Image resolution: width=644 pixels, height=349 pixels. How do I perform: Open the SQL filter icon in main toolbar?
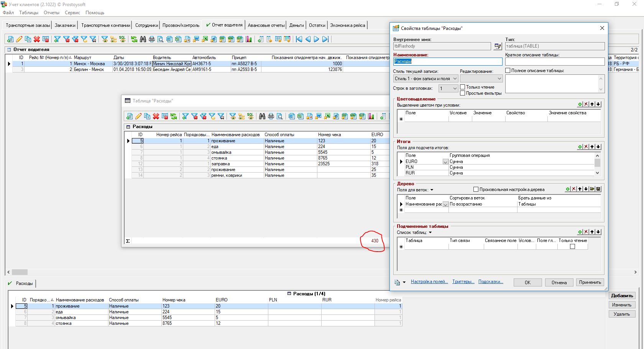pos(122,39)
